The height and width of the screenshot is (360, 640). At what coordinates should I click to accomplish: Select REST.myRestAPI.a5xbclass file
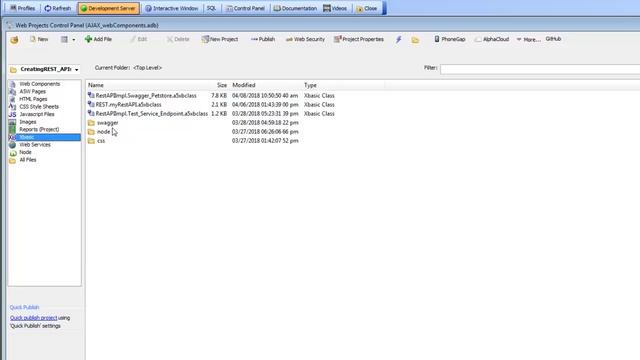pos(128,104)
